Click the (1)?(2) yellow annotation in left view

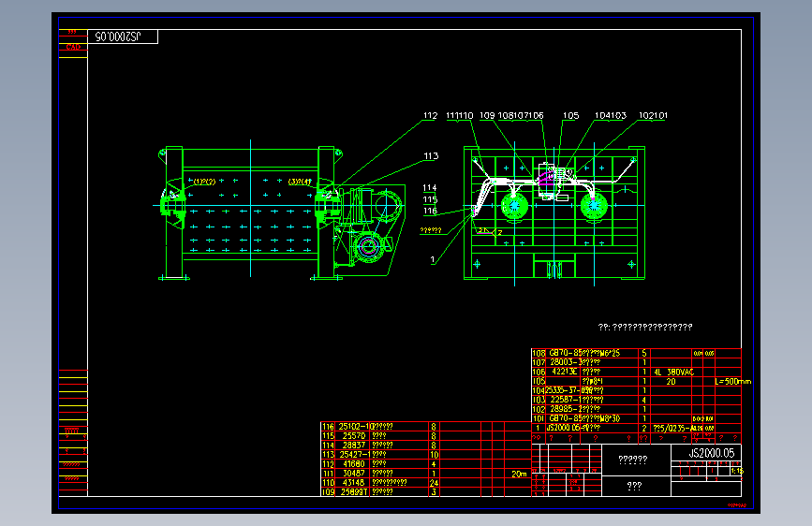(204, 182)
